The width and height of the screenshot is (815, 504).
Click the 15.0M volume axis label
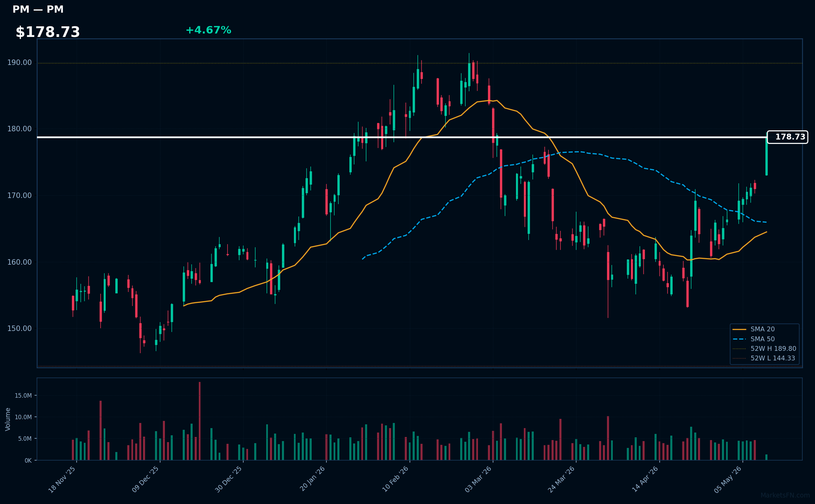23,396
